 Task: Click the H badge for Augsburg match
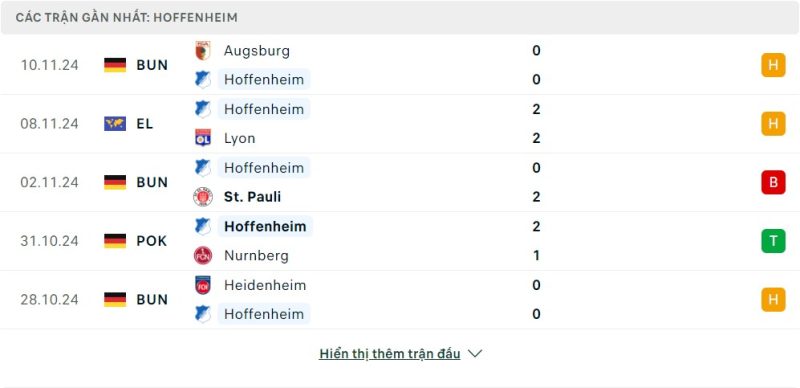(x=773, y=65)
